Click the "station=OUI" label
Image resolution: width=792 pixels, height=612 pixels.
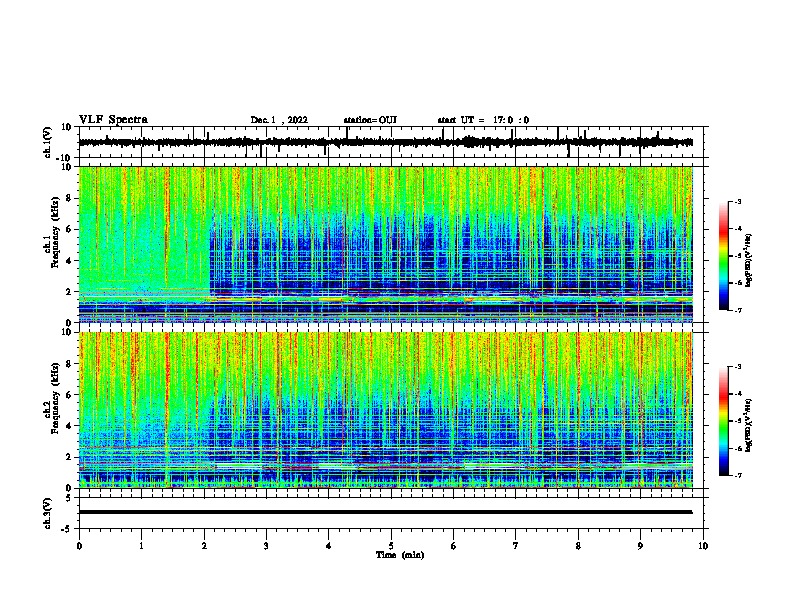click(370, 120)
